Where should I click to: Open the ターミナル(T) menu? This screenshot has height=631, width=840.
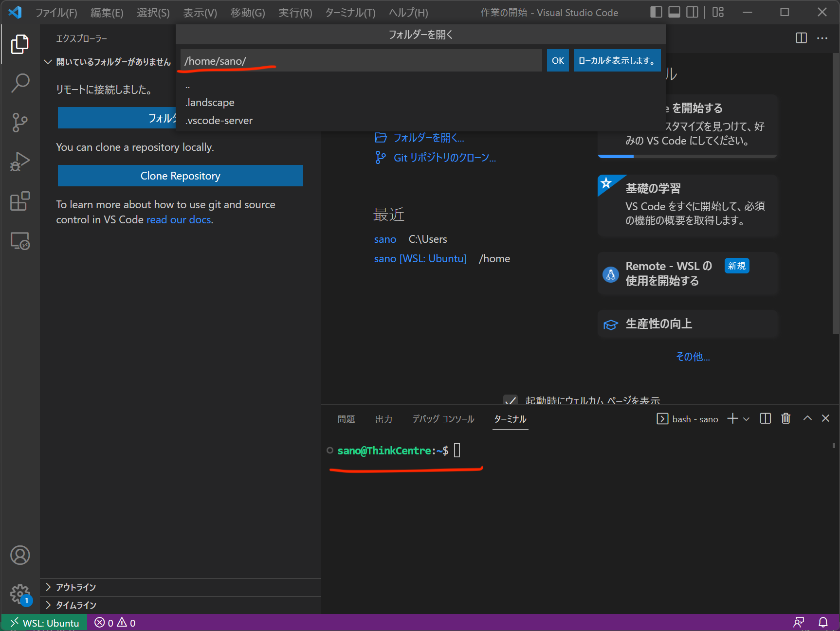click(x=350, y=13)
